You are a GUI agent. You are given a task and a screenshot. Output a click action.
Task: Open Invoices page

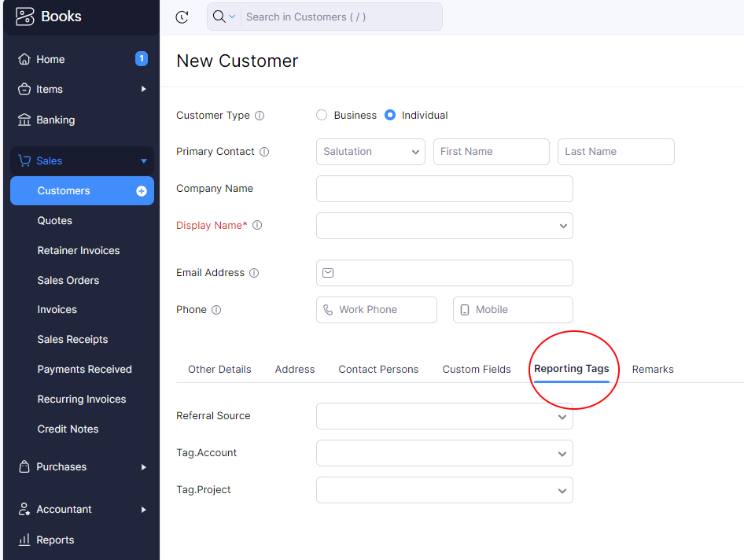coord(57,309)
